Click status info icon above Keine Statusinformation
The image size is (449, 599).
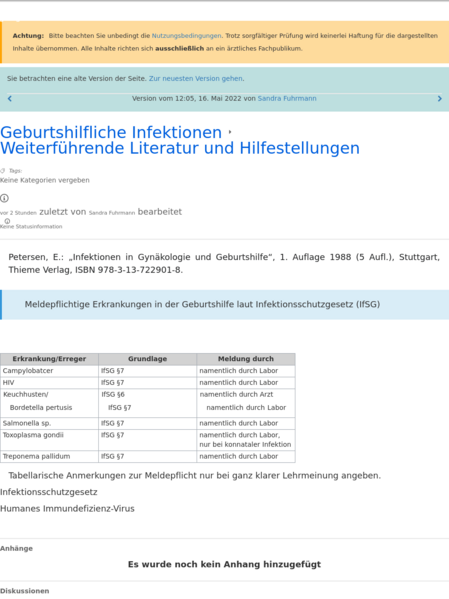click(x=7, y=221)
